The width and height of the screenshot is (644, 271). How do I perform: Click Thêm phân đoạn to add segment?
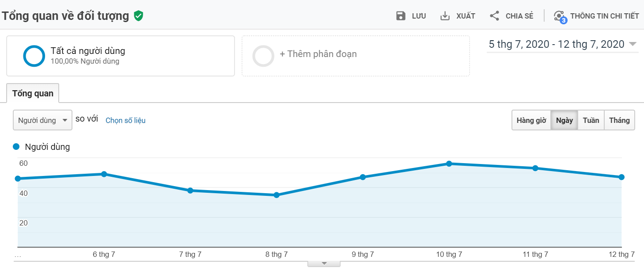pos(318,54)
